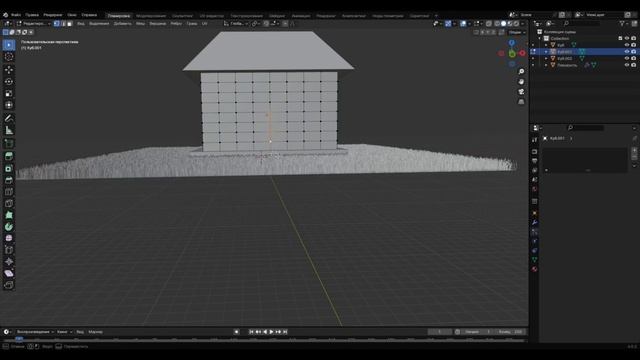Select the Rip Region tool
Viewport: 640px width, 360px height.
click(9, 285)
